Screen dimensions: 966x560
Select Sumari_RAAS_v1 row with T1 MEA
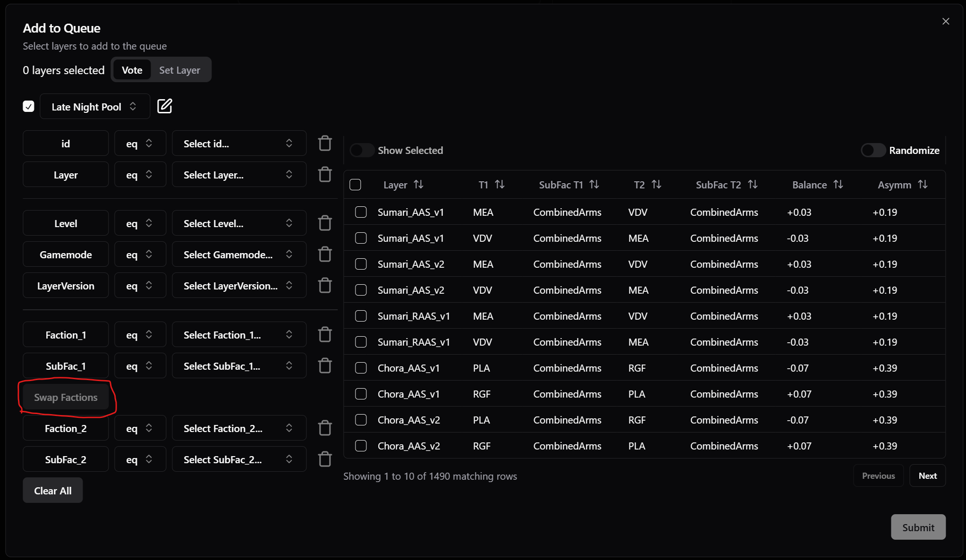pos(361,316)
